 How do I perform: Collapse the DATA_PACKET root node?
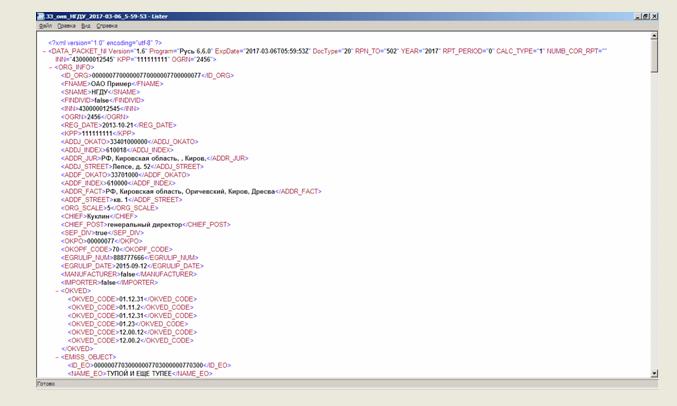[x=44, y=51]
